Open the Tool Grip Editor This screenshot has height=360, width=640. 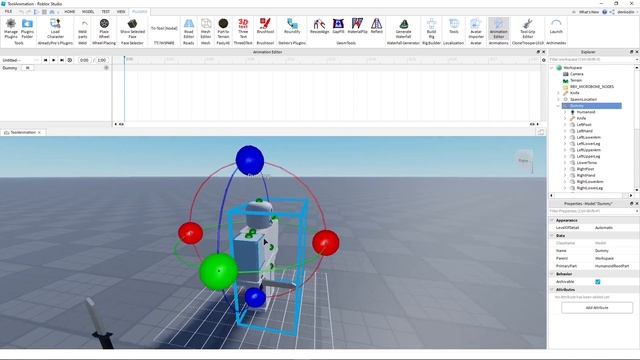(x=528, y=28)
